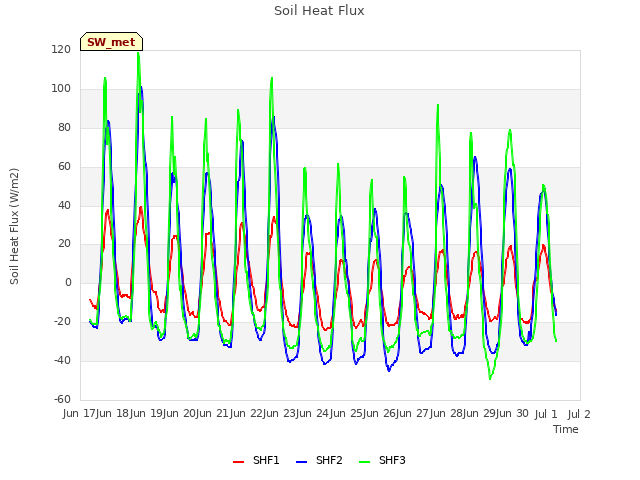Click the green SHF3 peak near 120 on Jun 18
The image size is (640, 480).
click(x=138, y=53)
